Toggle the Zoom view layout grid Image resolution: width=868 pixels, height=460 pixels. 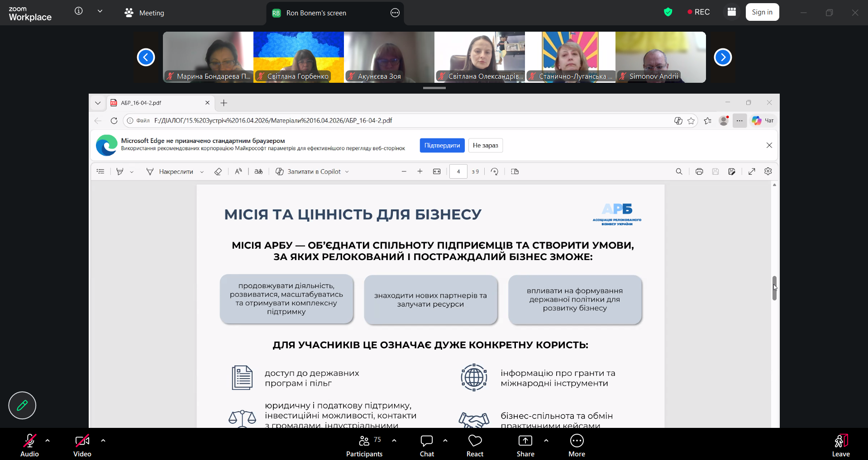[x=732, y=12]
